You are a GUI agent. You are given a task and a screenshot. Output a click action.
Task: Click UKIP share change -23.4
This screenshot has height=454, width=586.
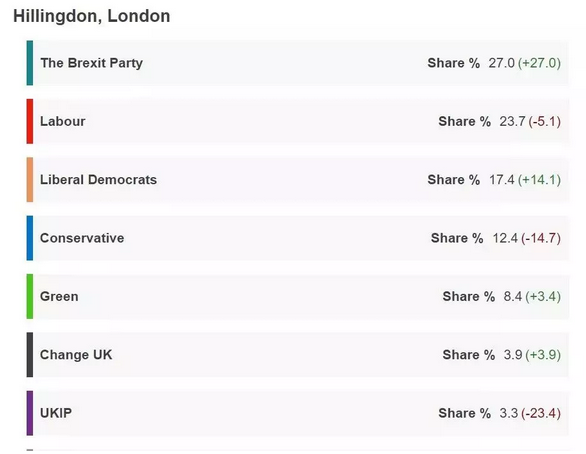[x=541, y=413]
